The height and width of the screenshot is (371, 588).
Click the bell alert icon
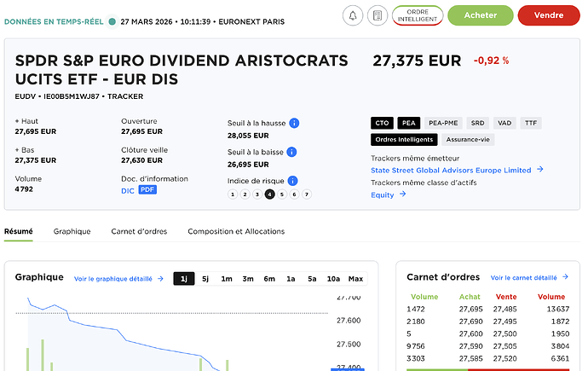pyautogui.click(x=353, y=15)
